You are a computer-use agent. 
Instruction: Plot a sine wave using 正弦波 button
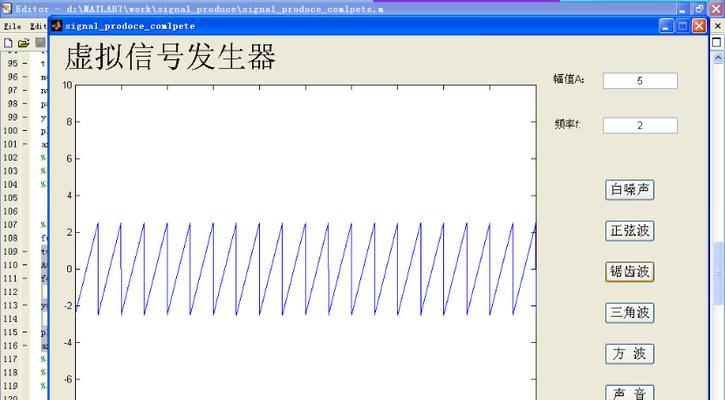(x=629, y=230)
